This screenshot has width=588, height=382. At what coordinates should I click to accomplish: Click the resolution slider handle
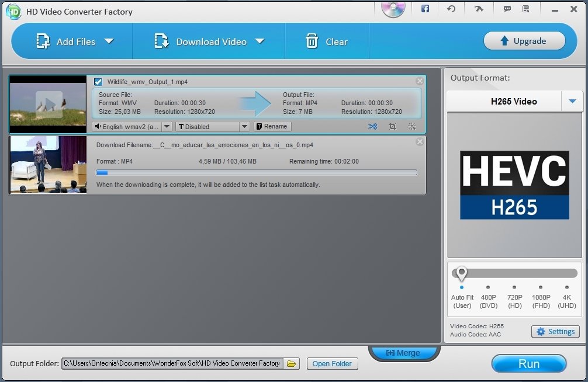click(x=462, y=274)
